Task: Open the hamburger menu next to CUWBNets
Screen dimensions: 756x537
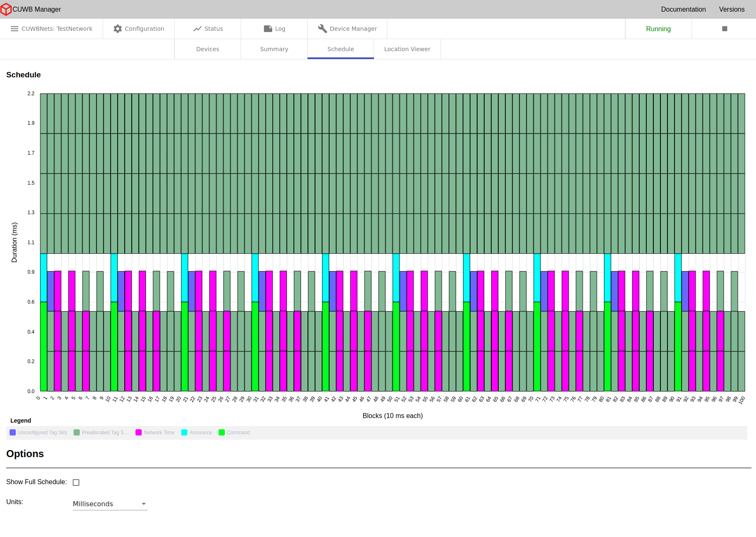Action: tap(15, 29)
